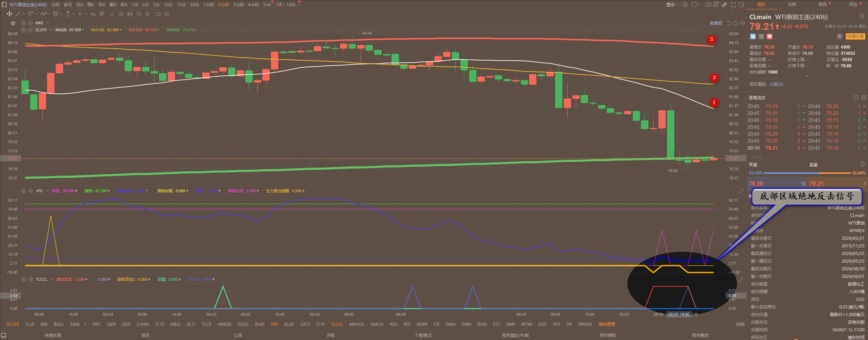Viewport: 868px width, 340px height.
Task: Open the 1天:1分K period dropdown
Action: (x=288, y=5)
